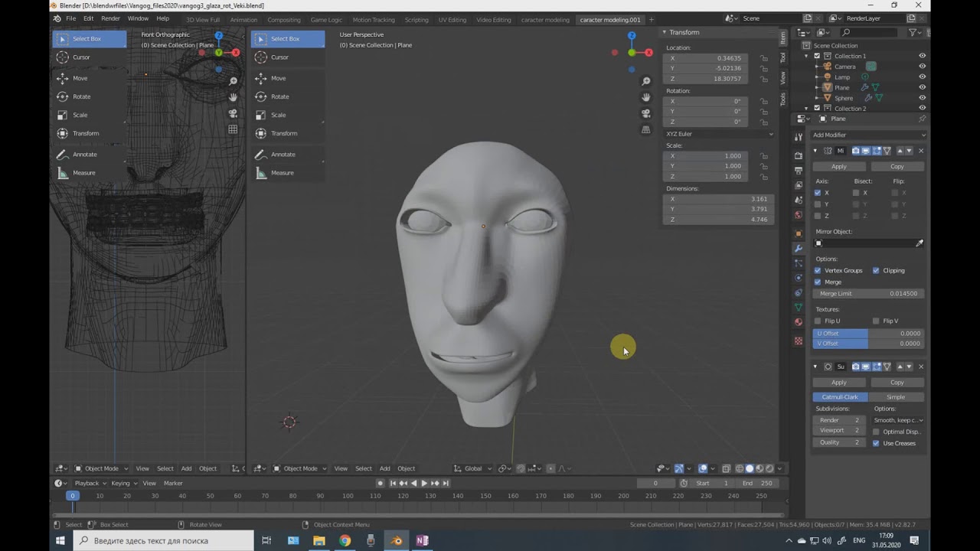The width and height of the screenshot is (980, 551).
Task: Click the pan hand icon in perspective viewport
Action: [x=646, y=97]
